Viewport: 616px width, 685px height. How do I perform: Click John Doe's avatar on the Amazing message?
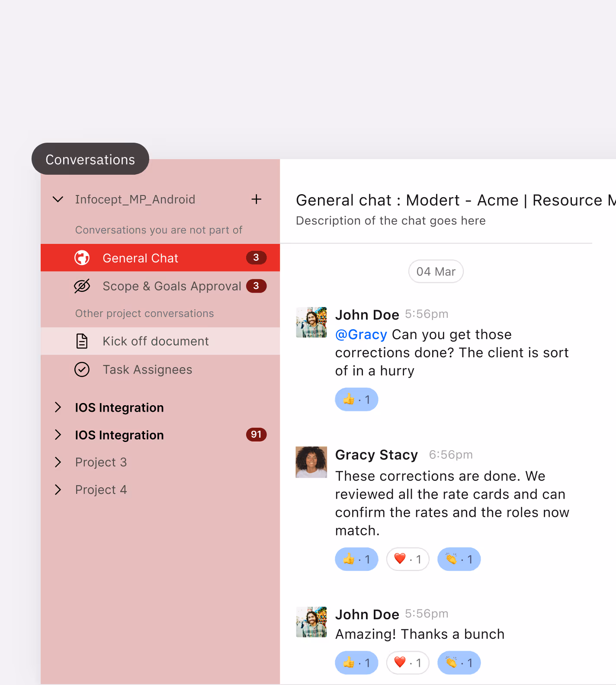pos(311,622)
